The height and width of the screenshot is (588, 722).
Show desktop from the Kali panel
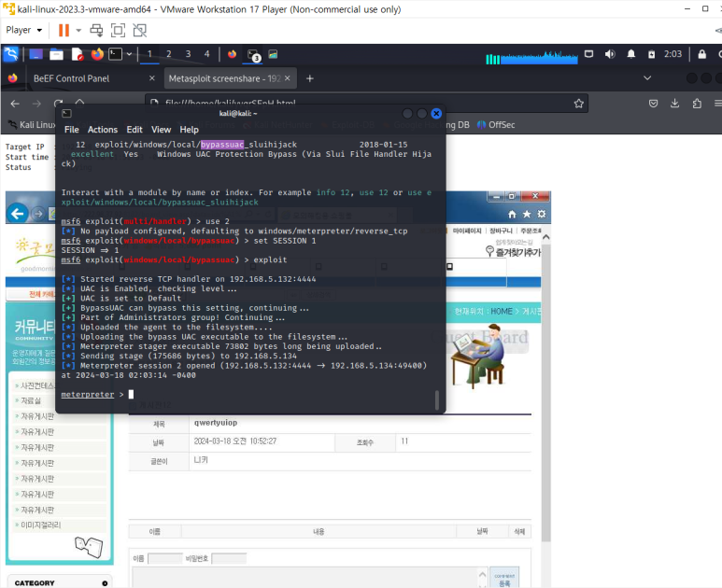(x=35, y=54)
